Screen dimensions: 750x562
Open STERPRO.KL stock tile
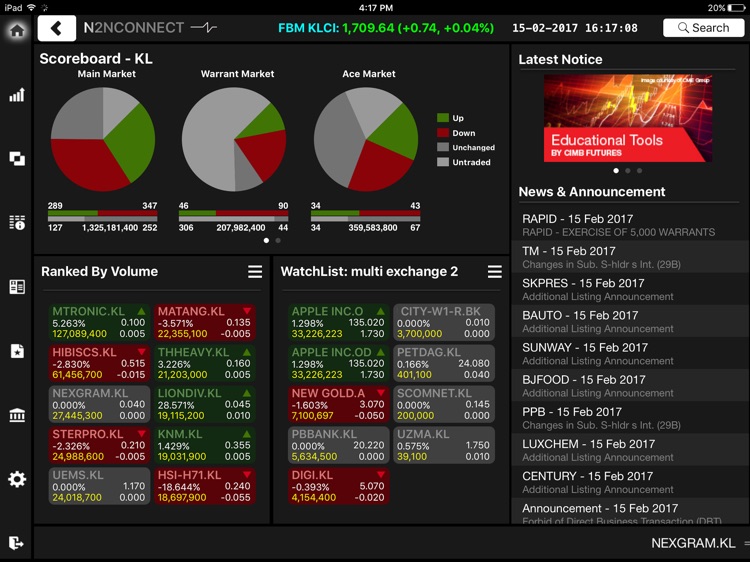click(x=99, y=445)
